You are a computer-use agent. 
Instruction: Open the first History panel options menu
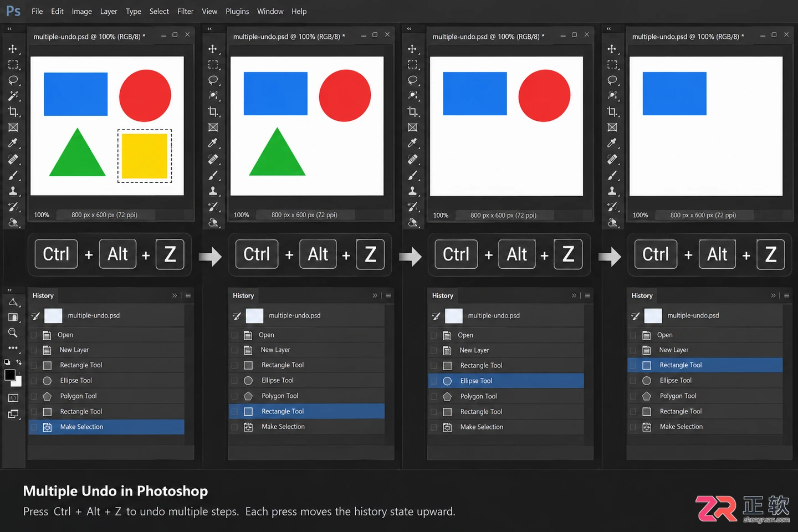pyautogui.click(x=188, y=295)
